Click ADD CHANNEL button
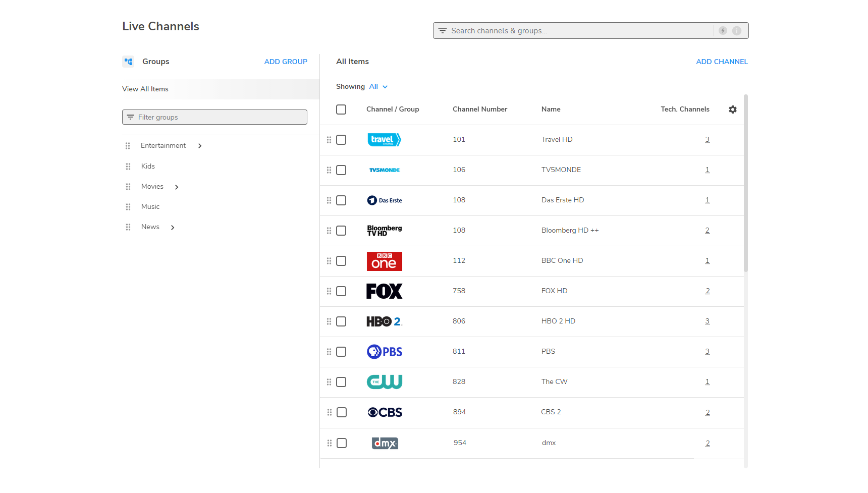 [x=722, y=62]
